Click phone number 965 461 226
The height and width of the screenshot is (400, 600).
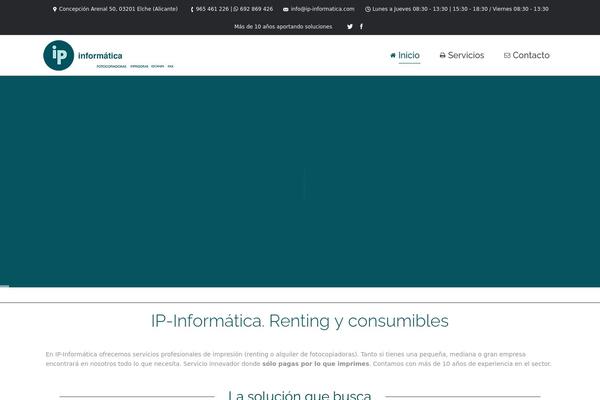click(212, 9)
